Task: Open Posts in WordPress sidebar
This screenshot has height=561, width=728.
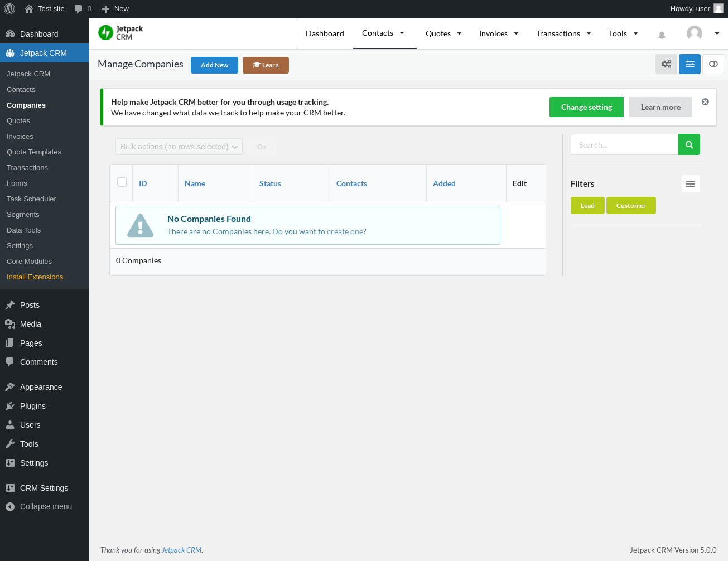Action: point(45,305)
